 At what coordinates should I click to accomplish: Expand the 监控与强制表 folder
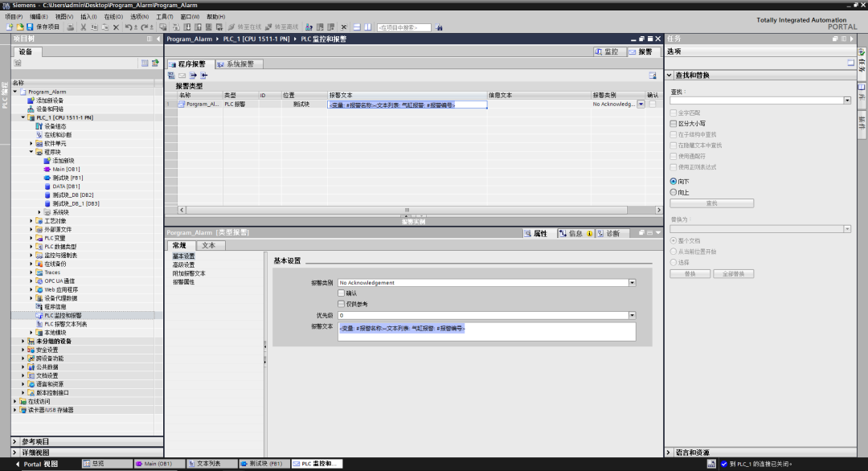point(31,255)
